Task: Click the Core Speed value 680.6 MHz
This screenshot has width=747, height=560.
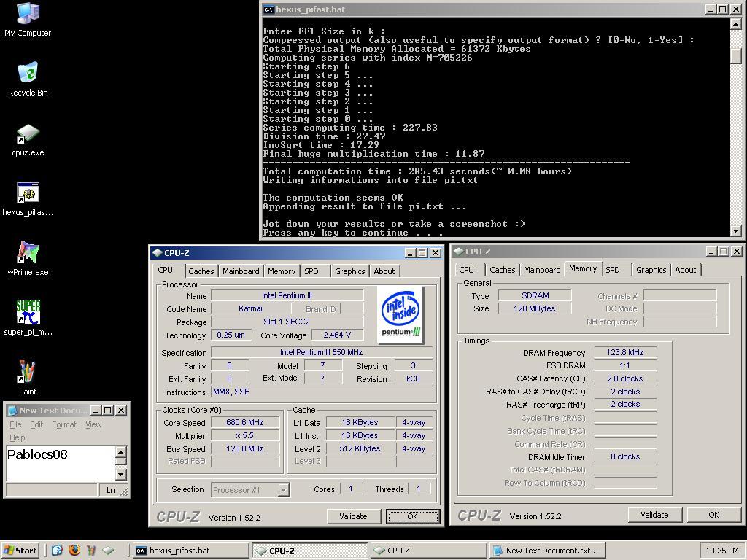Action: click(x=245, y=422)
